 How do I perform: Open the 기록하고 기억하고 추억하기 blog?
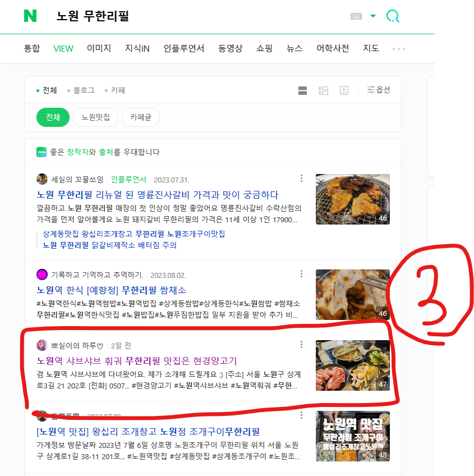(x=97, y=274)
